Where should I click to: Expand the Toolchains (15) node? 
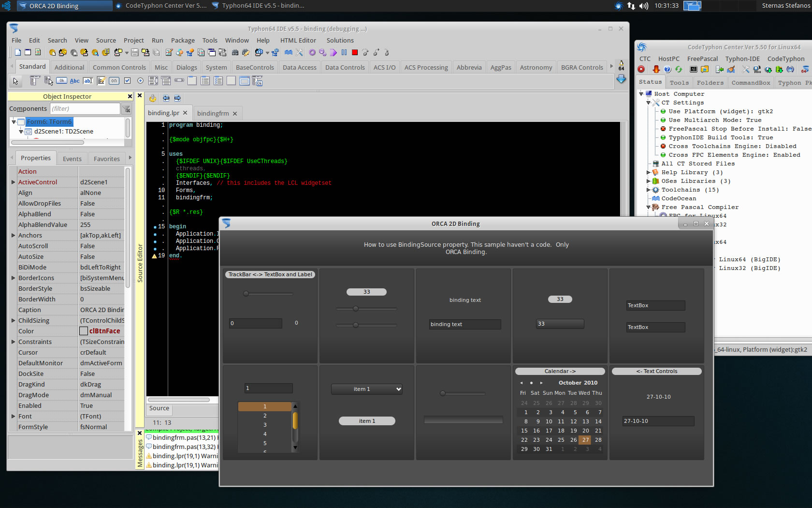coord(649,190)
